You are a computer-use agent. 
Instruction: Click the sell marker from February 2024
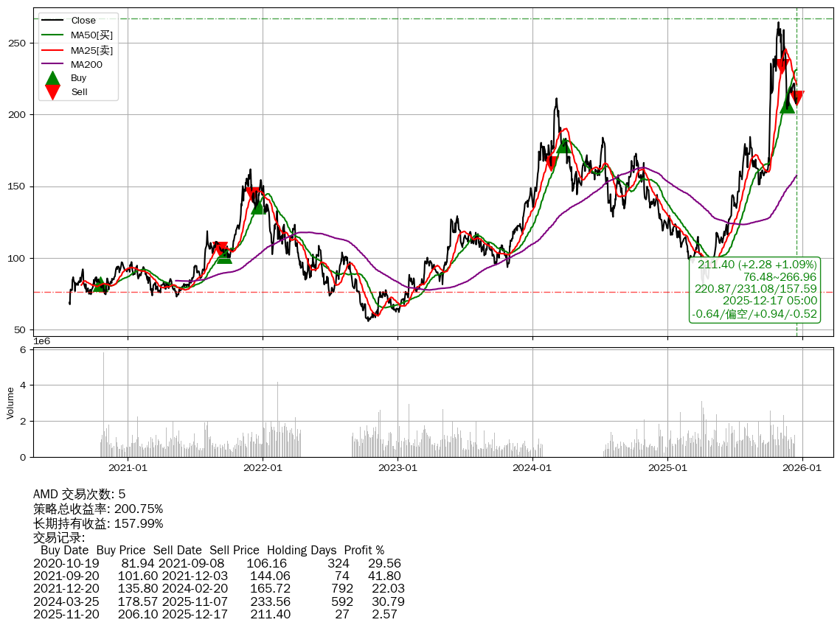point(551,163)
